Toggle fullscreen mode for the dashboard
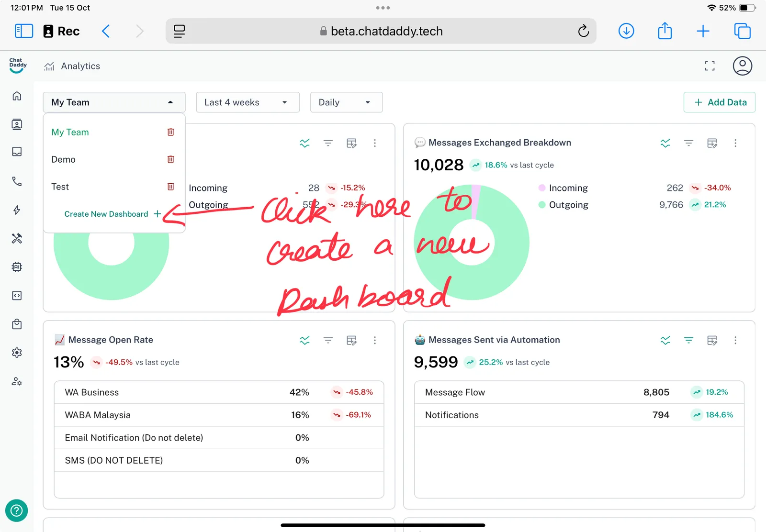Image resolution: width=766 pixels, height=532 pixels. coord(710,66)
